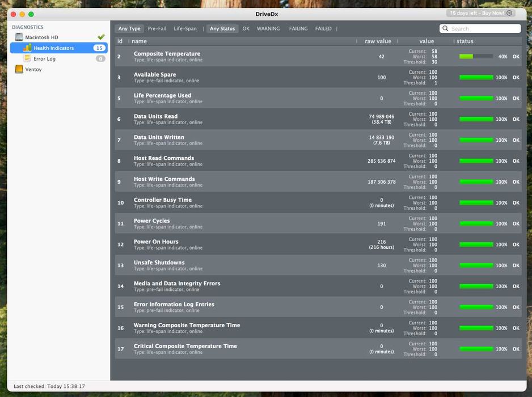Screen dimensions: 532x397
Task: Click the raw value 74 989 046
Action: point(381,116)
